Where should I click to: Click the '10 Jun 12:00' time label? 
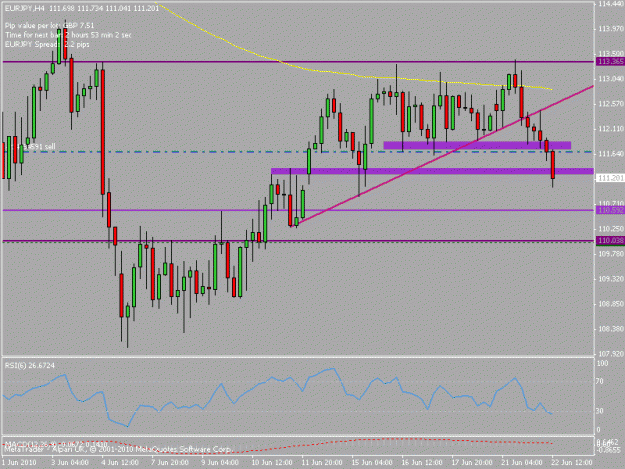click(x=272, y=462)
